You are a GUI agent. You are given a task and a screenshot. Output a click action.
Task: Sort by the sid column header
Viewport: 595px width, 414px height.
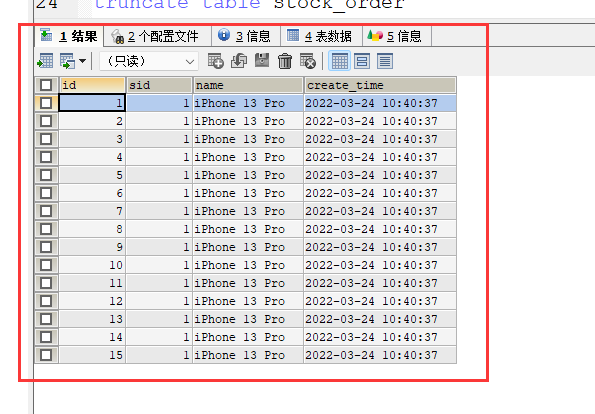coord(159,85)
